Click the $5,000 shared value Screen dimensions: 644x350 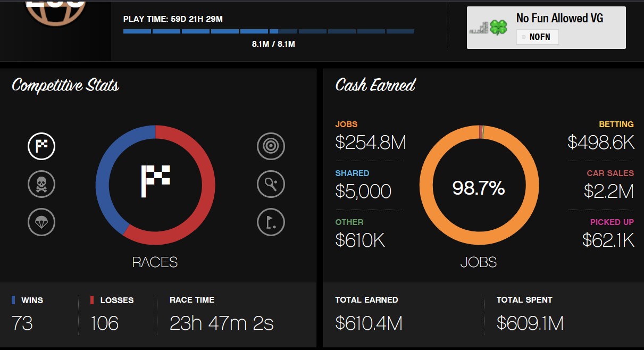click(363, 191)
